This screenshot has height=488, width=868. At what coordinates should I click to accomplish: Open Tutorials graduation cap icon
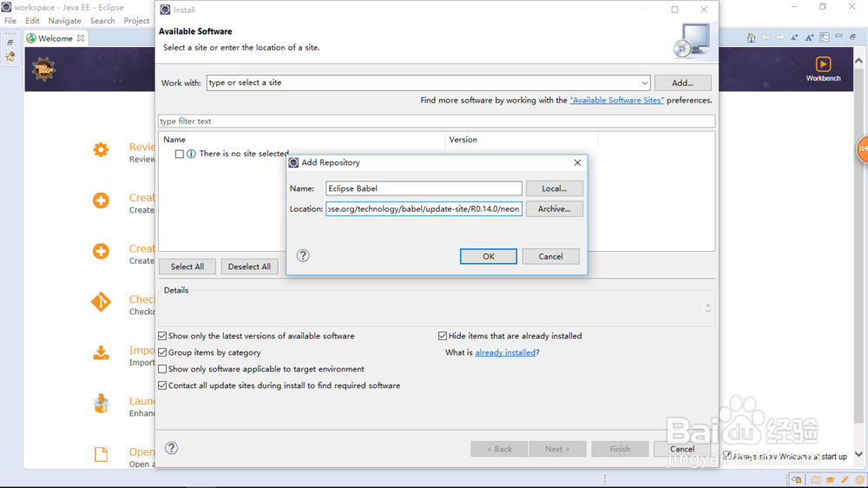pos(831,479)
